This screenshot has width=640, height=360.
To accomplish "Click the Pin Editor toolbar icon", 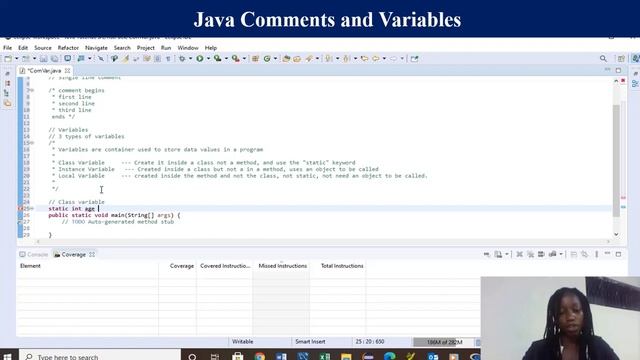I will pos(414,59).
